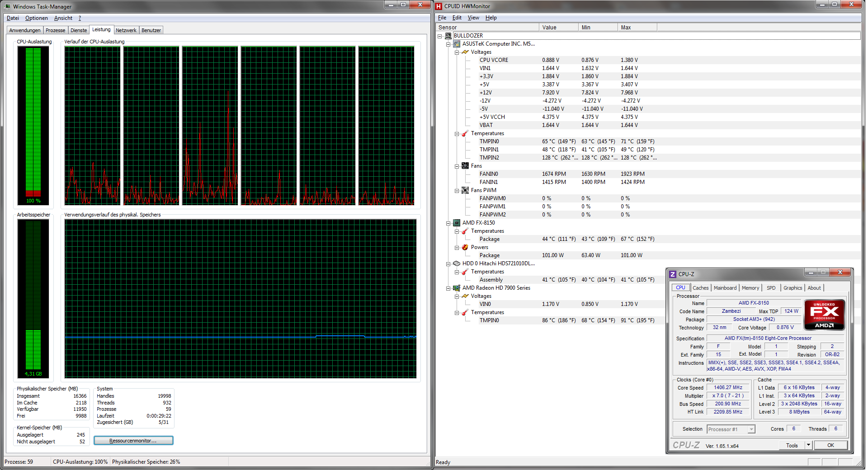Switch to the Anwendungen tab
868x470 pixels.
(25, 30)
